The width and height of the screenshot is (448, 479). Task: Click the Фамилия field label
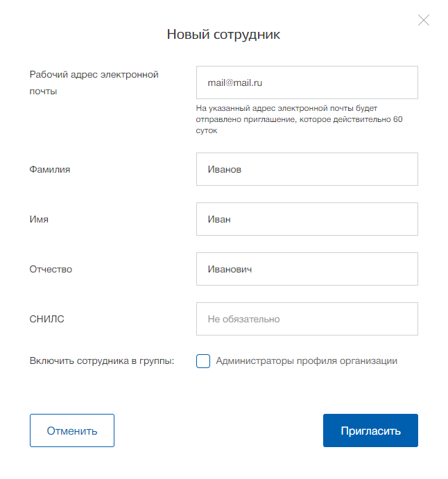(50, 170)
